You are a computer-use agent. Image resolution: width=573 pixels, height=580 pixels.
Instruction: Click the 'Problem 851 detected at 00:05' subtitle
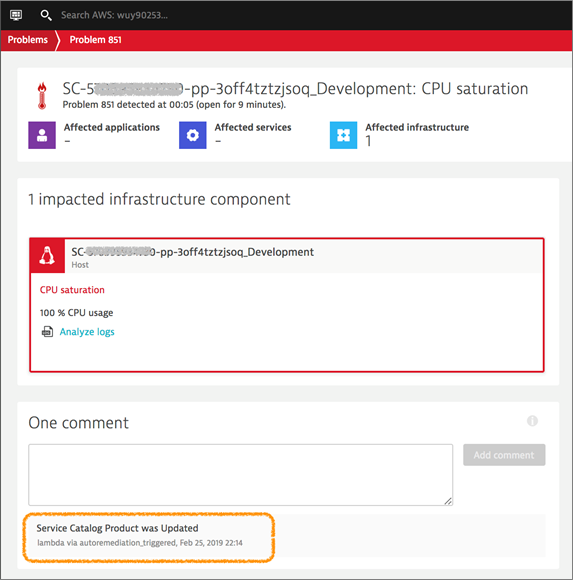(174, 105)
